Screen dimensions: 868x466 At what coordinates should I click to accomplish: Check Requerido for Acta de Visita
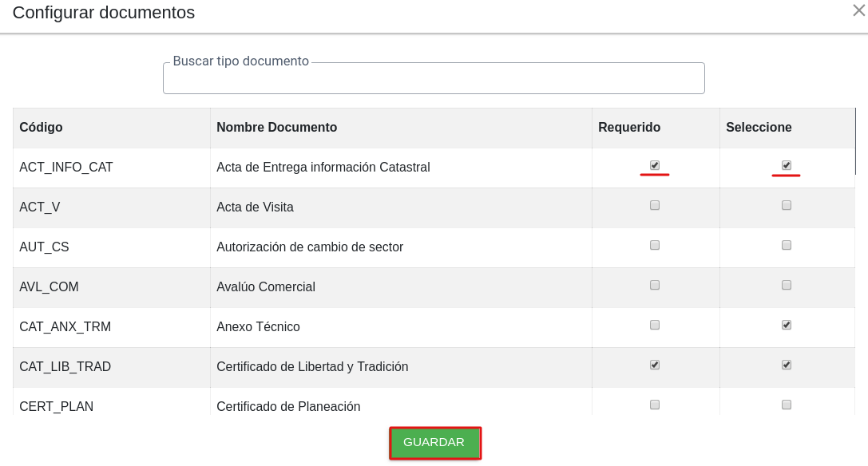coord(655,205)
